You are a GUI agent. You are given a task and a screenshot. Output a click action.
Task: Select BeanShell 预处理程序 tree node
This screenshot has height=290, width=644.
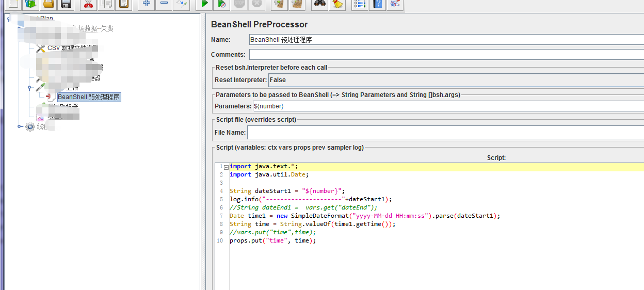(89, 96)
